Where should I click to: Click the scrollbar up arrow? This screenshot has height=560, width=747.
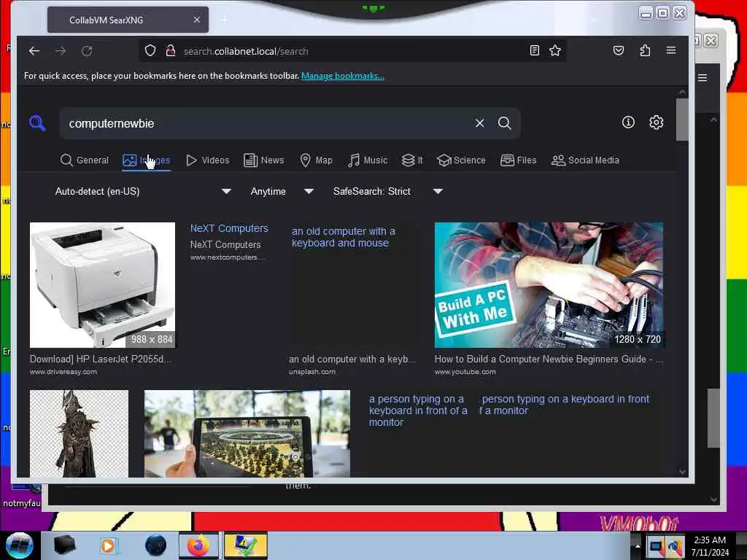click(682, 92)
